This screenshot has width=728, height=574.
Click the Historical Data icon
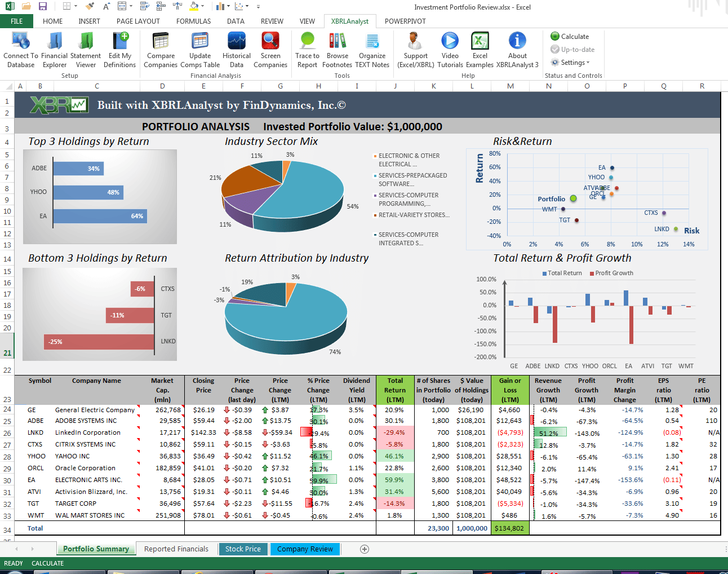236,49
